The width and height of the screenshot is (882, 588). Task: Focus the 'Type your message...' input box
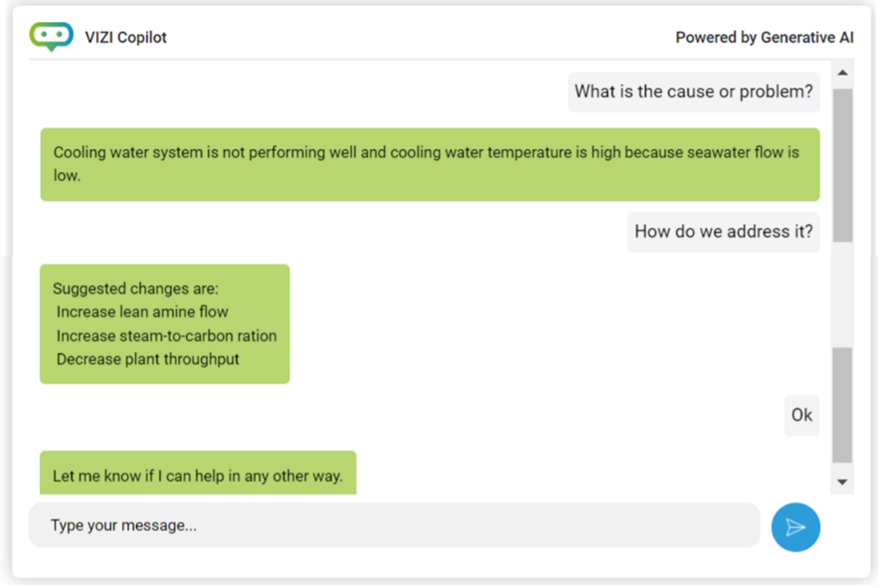pyautogui.click(x=394, y=525)
